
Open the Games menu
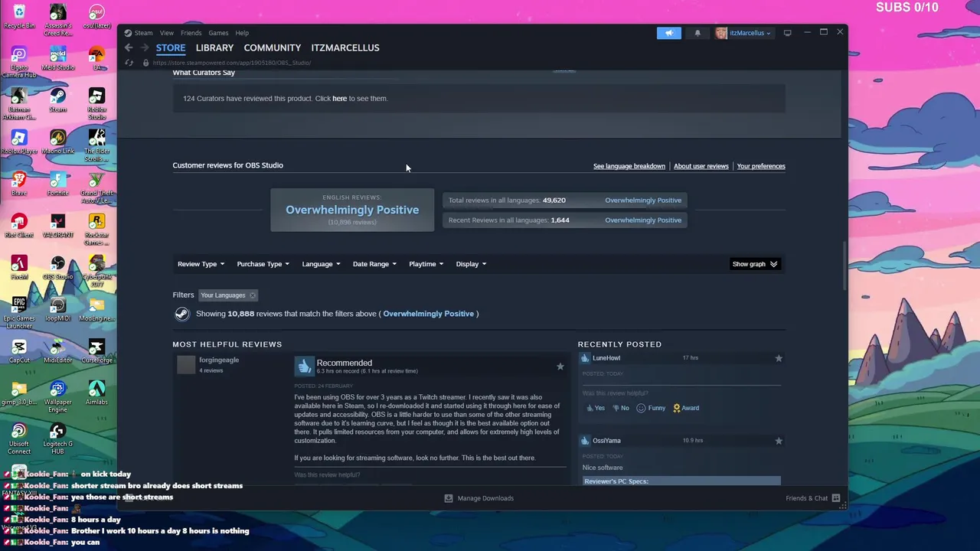coord(218,33)
